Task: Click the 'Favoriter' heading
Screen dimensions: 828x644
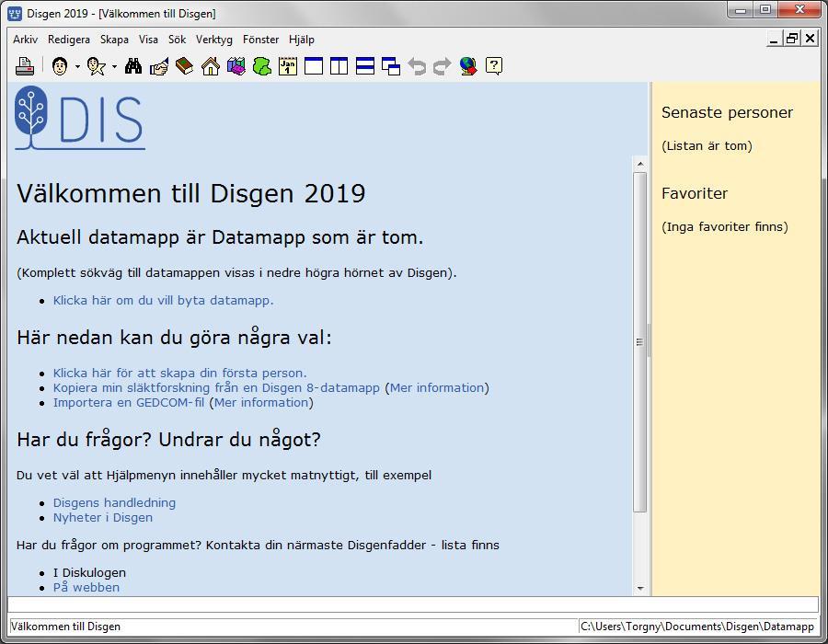Action: [695, 194]
